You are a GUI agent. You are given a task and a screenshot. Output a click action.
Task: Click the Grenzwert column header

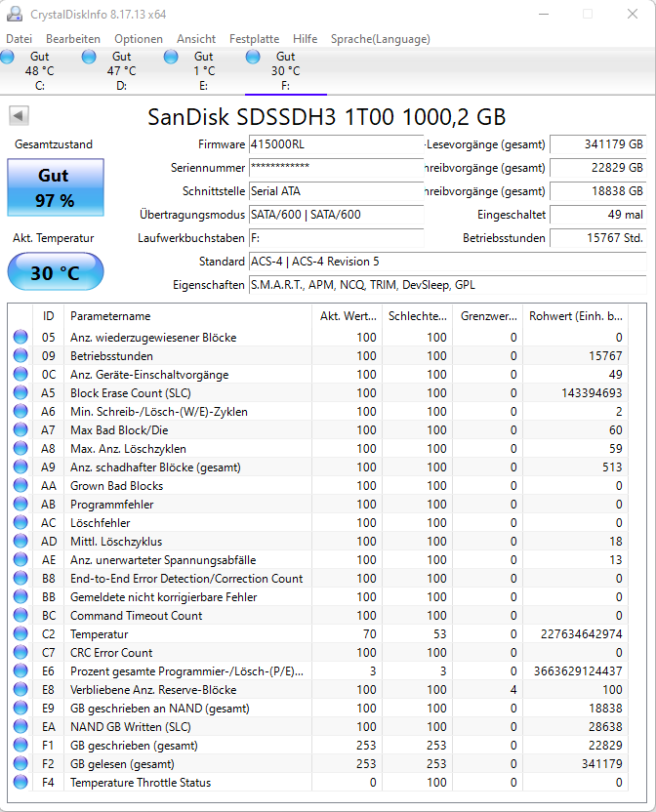click(x=488, y=316)
